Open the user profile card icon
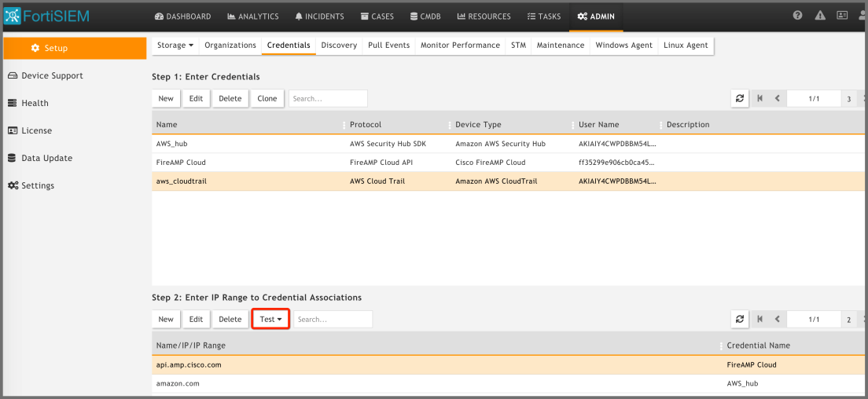Viewport: 868px width, 399px height. [x=842, y=16]
